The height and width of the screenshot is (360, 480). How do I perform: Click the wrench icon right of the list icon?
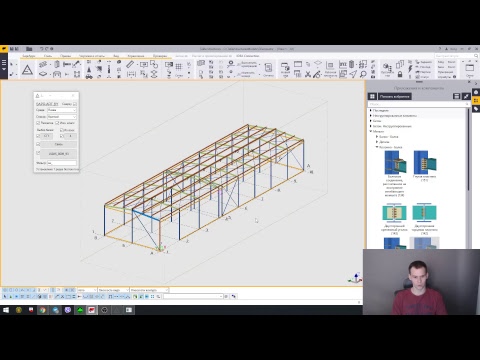coord(466,96)
